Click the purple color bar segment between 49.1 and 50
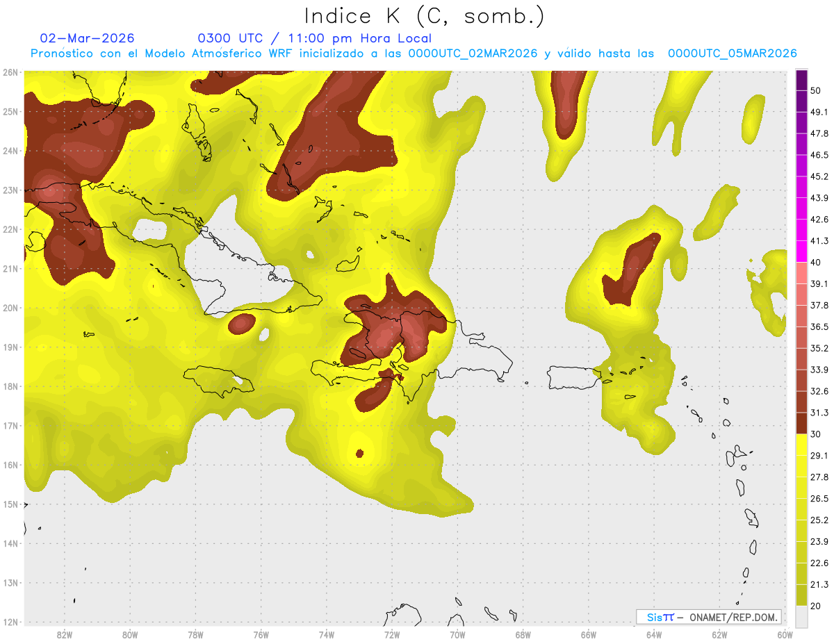The image size is (834, 644). (801, 101)
